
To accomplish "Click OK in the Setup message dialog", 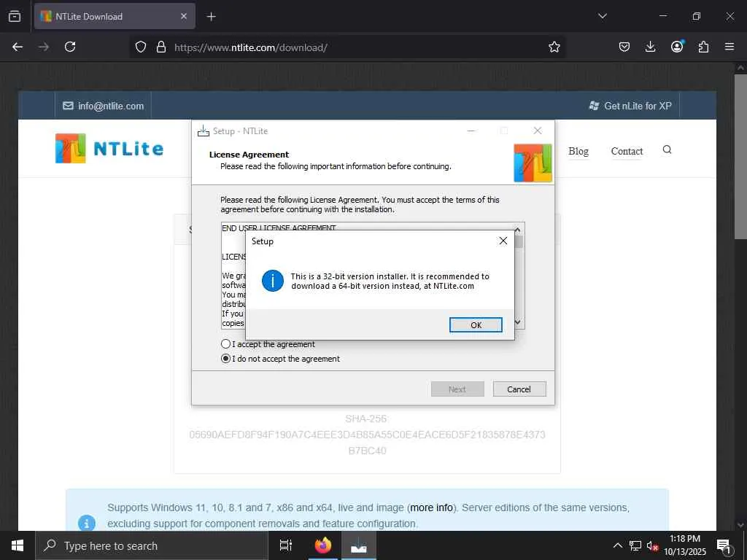I will point(476,324).
